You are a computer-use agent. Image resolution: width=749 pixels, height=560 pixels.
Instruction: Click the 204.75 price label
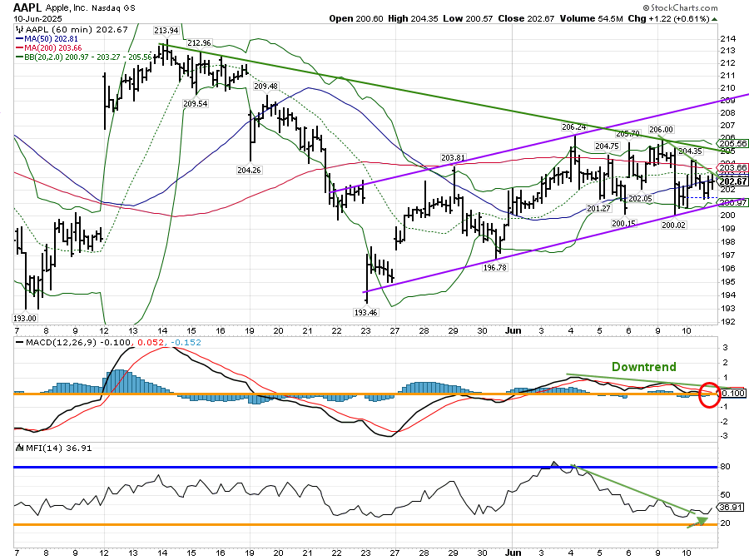click(x=607, y=146)
